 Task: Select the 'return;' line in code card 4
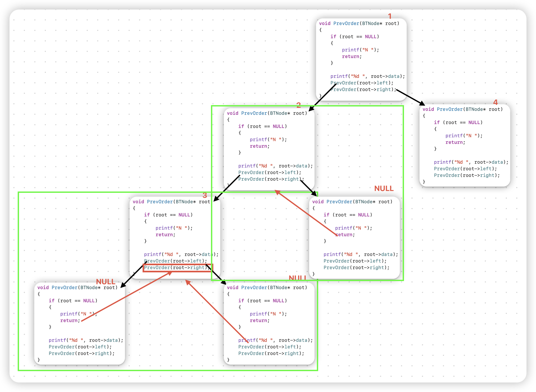click(455, 142)
